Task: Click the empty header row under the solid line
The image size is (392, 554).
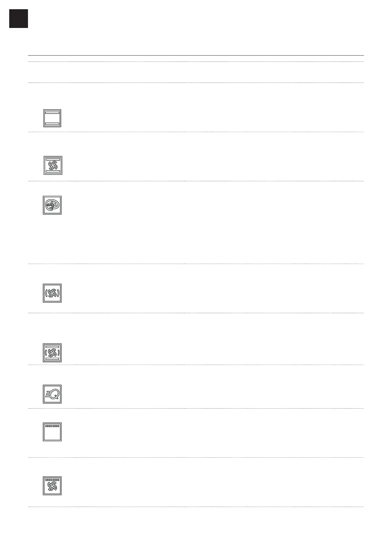Action: (196, 72)
